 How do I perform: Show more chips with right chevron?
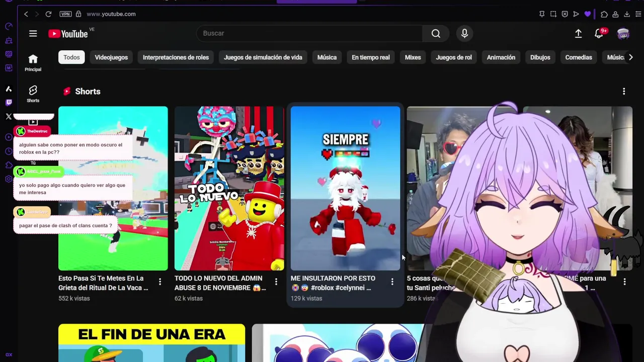[631, 57]
